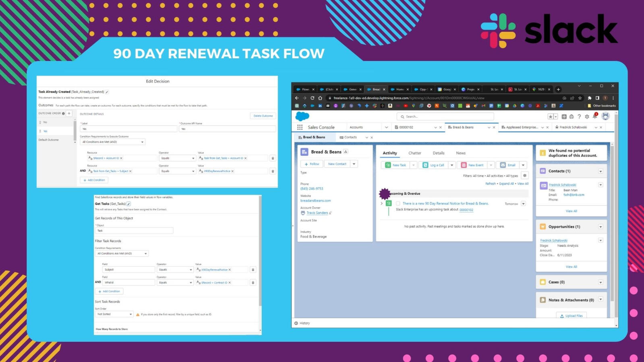Click the Delete Outcome button
The image size is (644, 362).
tap(263, 116)
